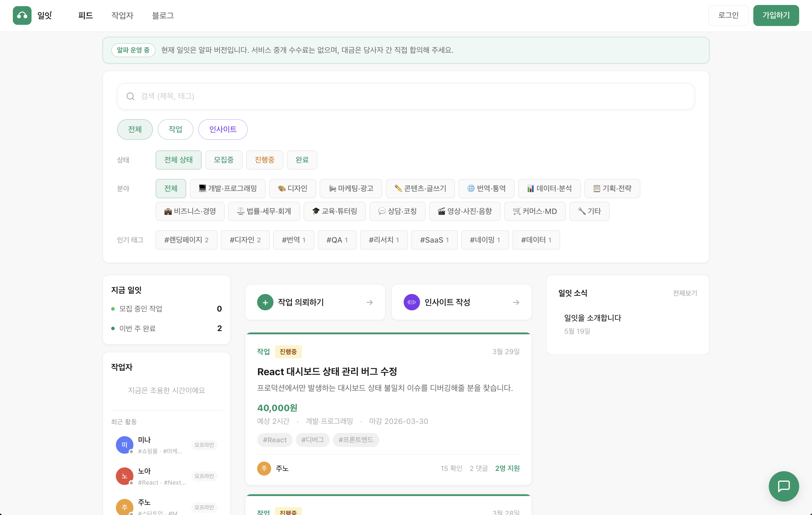Select the #번역 popular tag
The height and width of the screenshot is (515, 812).
click(293, 240)
